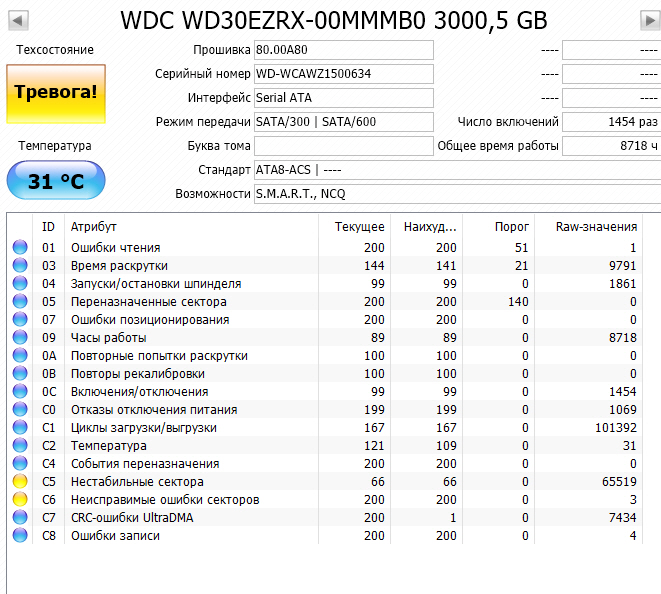The width and height of the screenshot is (661, 594).
Task: Select the Серийный номер field
Action: coord(343,74)
